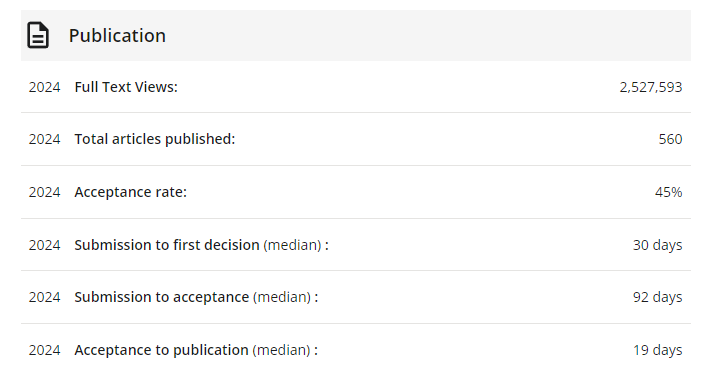
Task: Click 2024 beside Total articles published
Action: click(x=45, y=139)
